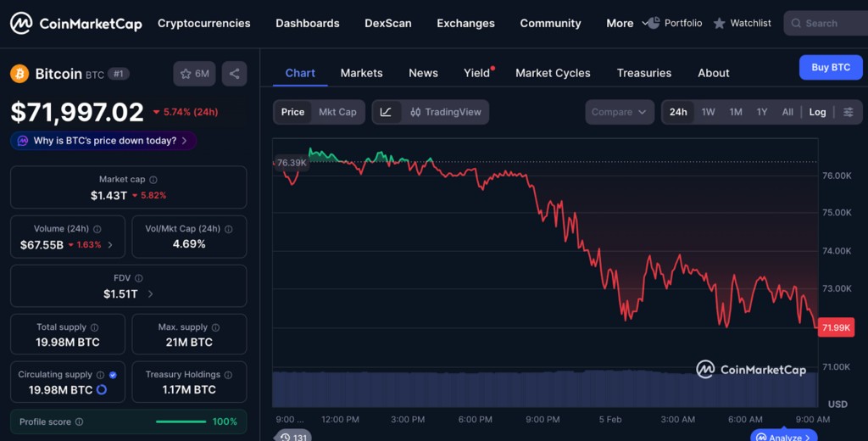Click into the Search field
Viewport: 868px width, 441px height.
coord(826,23)
